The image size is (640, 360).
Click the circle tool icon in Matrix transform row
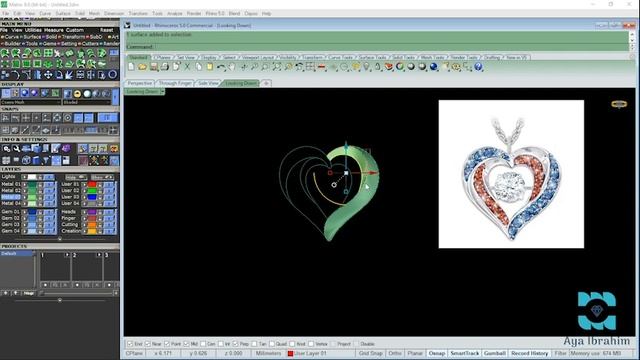coord(112,74)
